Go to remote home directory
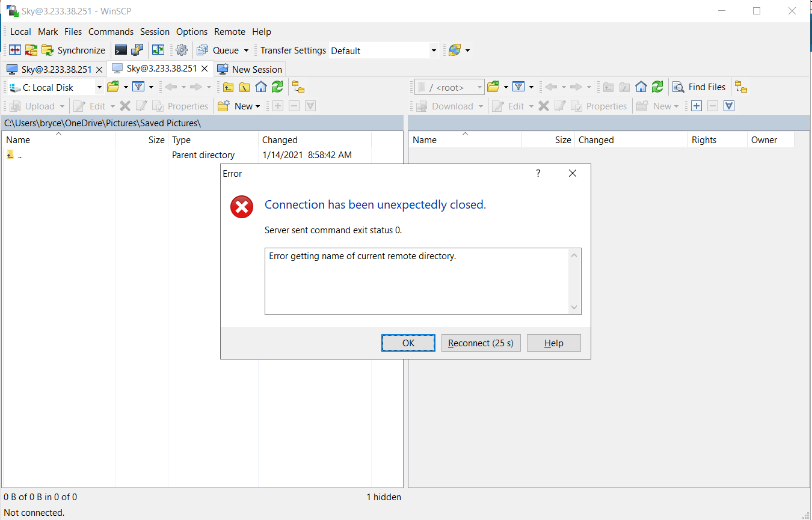Viewport: 812px width, 520px height. (x=641, y=87)
